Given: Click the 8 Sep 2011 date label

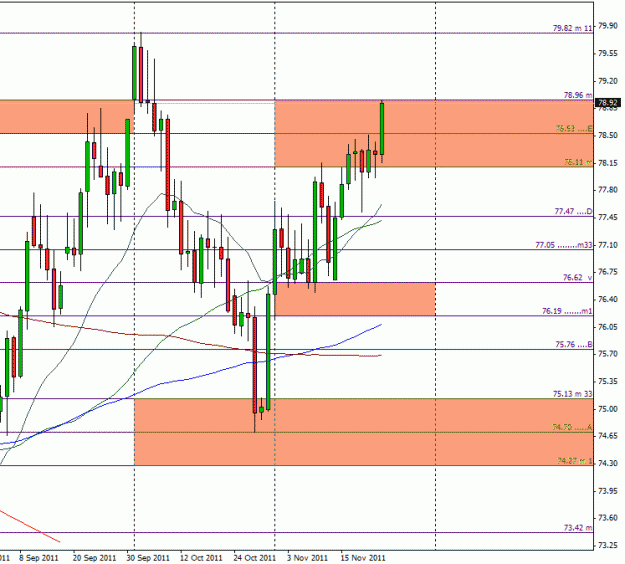Looking at the screenshot, I should 39,558.
